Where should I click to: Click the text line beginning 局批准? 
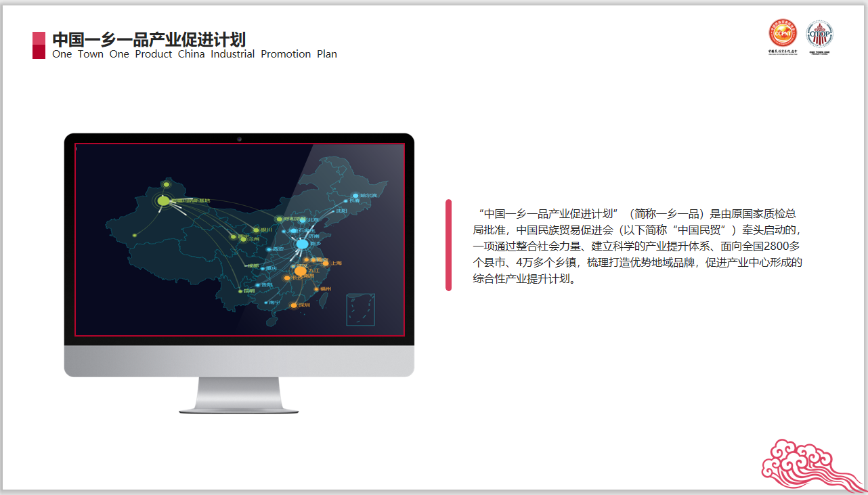click(636, 230)
